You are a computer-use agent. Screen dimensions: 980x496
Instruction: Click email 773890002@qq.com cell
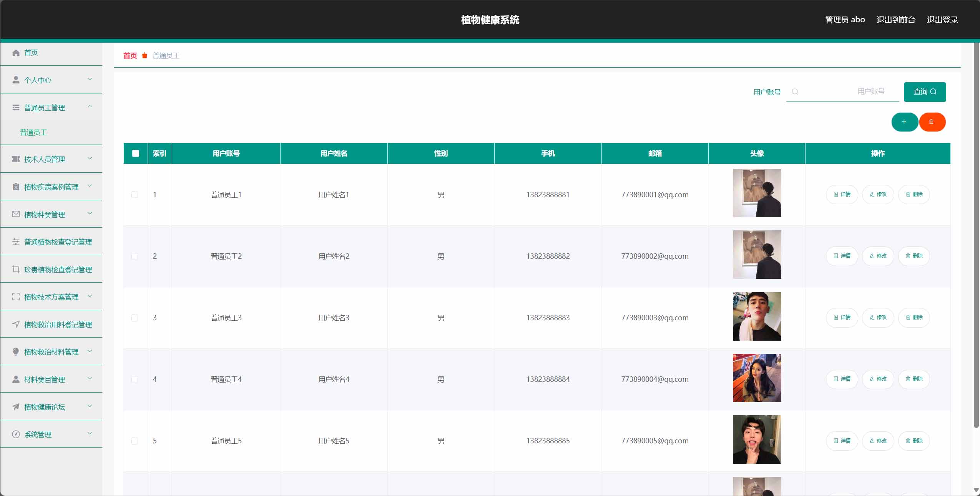655,256
